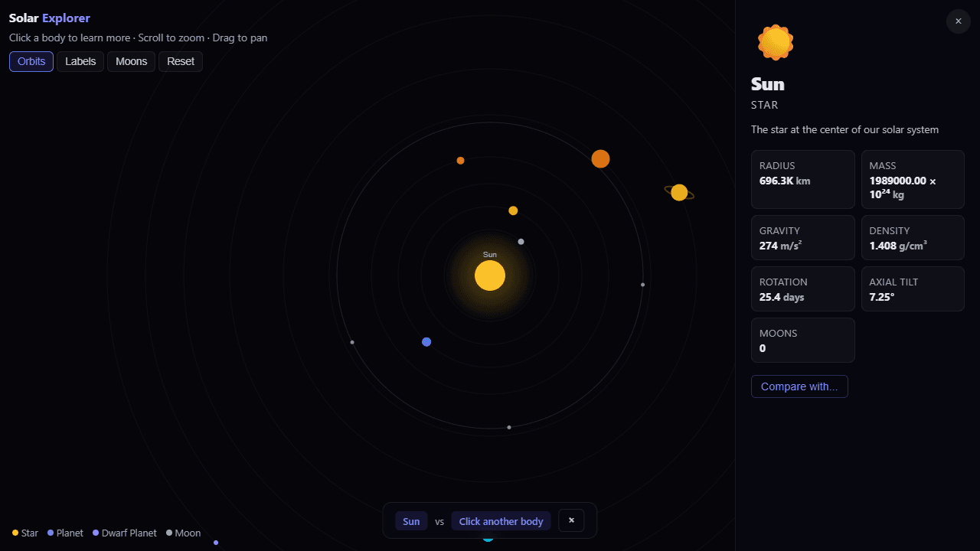Select the Sun at the center
Image resolution: width=980 pixels, height=551 pixels.
[x=490, y=275]
